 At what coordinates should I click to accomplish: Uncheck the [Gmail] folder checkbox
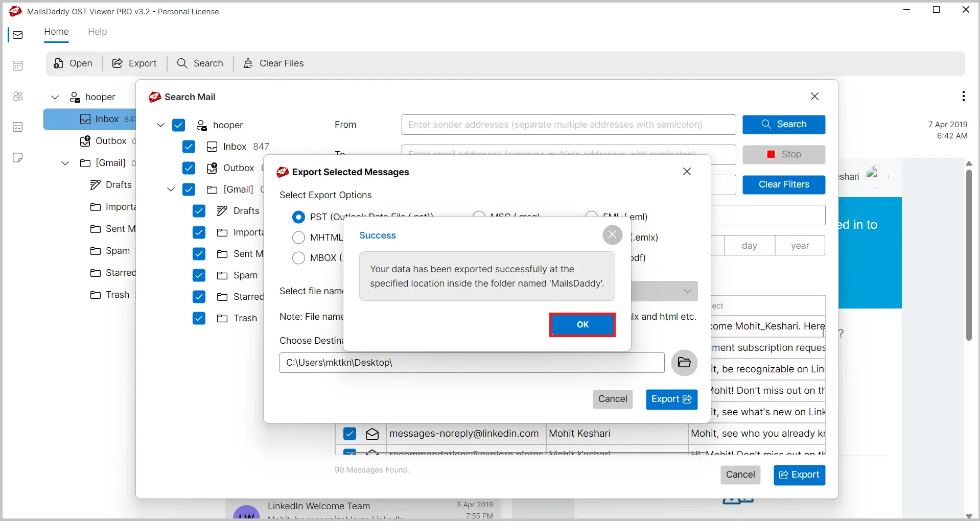(x=189, y=190)
